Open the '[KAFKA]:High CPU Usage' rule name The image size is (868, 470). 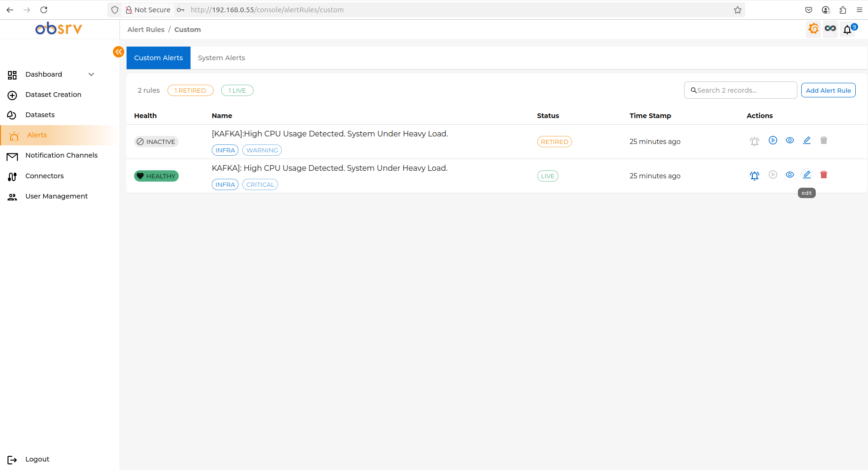[330, 134]
